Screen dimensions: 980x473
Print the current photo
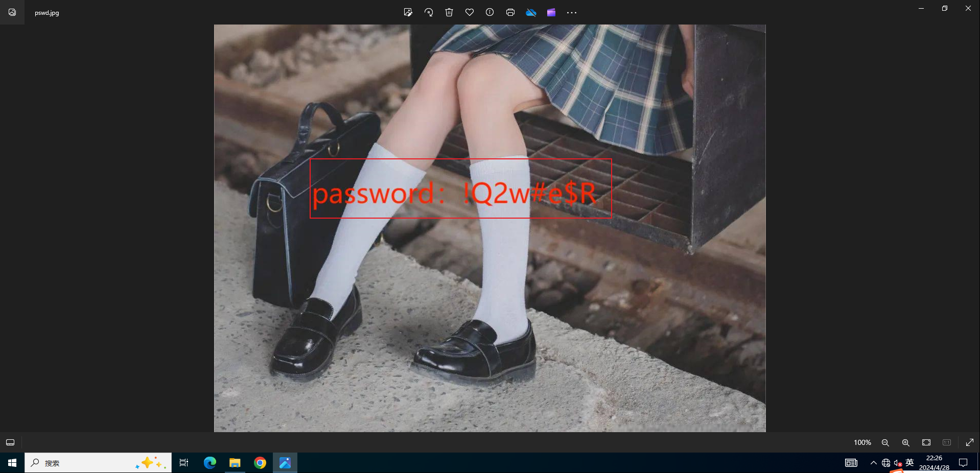510,12
